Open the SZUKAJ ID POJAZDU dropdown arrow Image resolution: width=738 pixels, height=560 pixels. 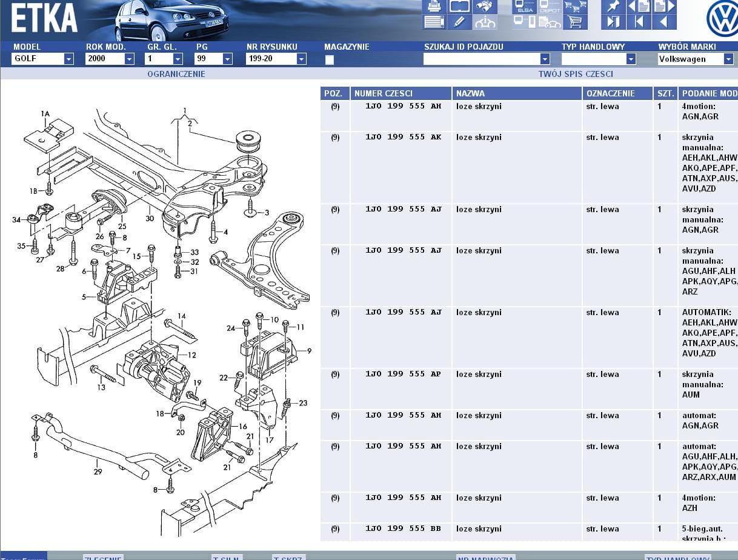[x=544, y=59]
